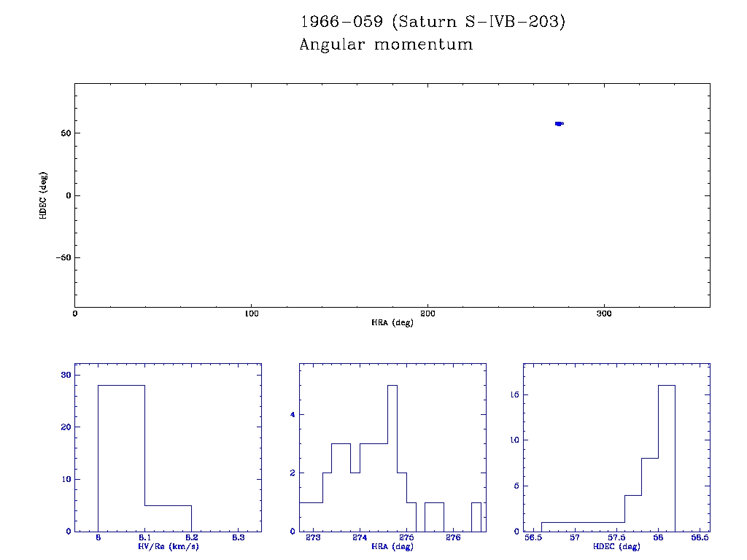Click the '8.3' tick label on HV/Re axis
This screenshot has width=747, height=560.
238,537
